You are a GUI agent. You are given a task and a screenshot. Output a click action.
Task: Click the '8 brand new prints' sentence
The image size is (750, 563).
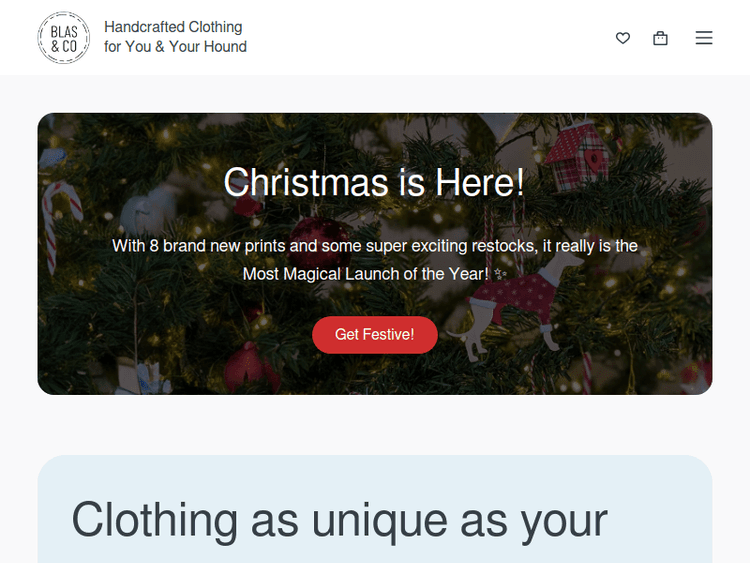tap(375, 246)
